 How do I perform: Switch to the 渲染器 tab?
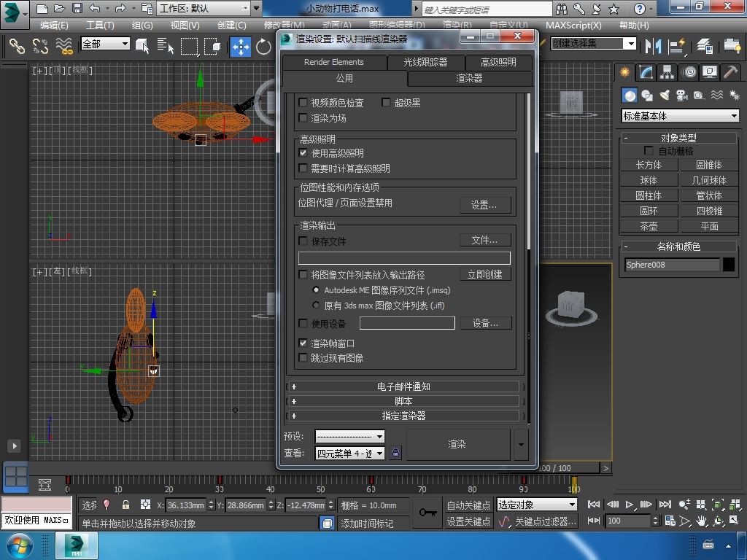(469, 78)
